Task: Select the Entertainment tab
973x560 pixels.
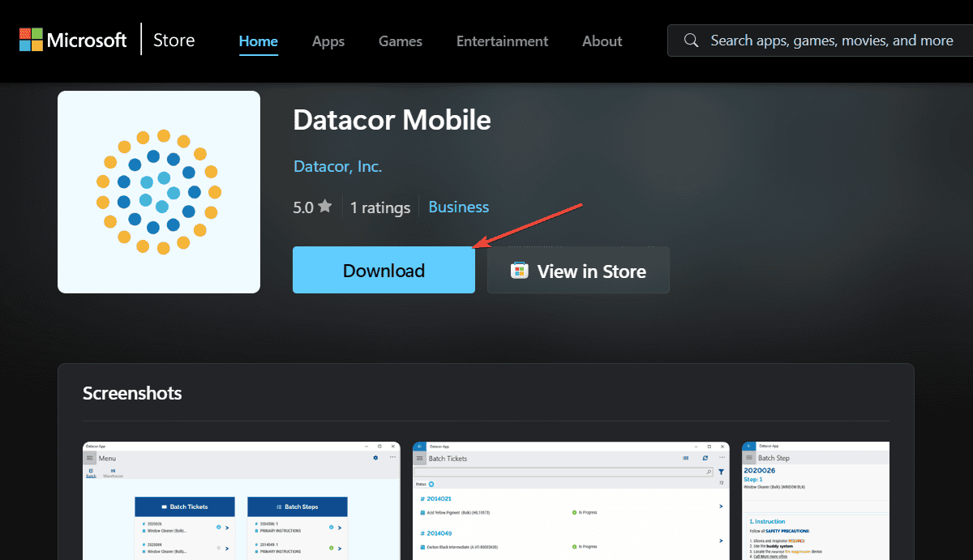Action: [x=502, y=41]
